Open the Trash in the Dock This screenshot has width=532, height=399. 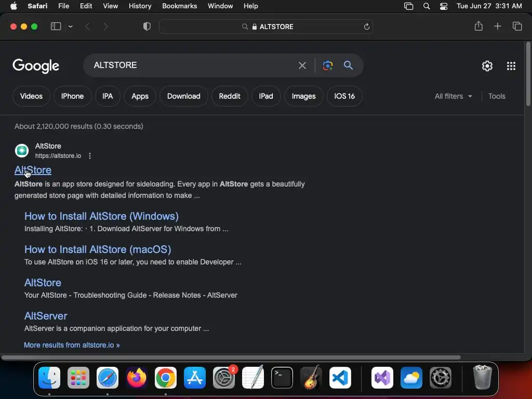482,377
